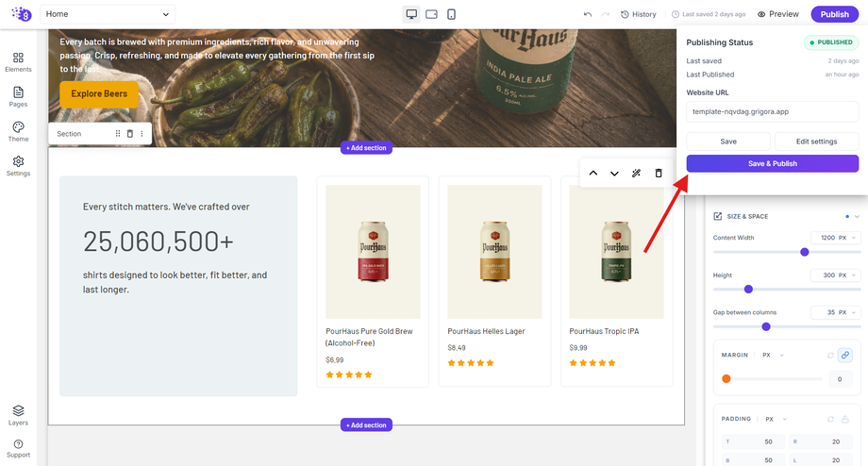Image resolution: width=868 pixels, height=466 pixels.
Task: Open the Settings sidebar item
Action: coord(18,166)
